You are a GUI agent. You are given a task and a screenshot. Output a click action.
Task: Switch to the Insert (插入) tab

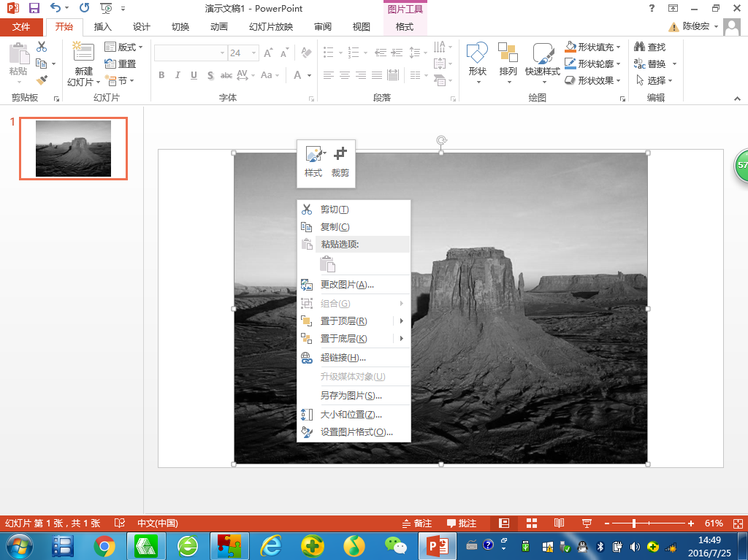click(x=102, y=27)
